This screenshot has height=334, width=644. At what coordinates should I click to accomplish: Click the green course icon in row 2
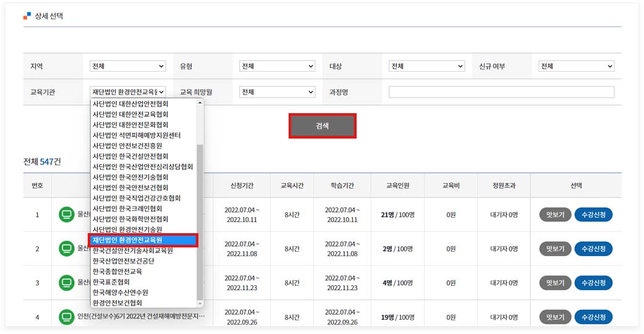[66, 249]
